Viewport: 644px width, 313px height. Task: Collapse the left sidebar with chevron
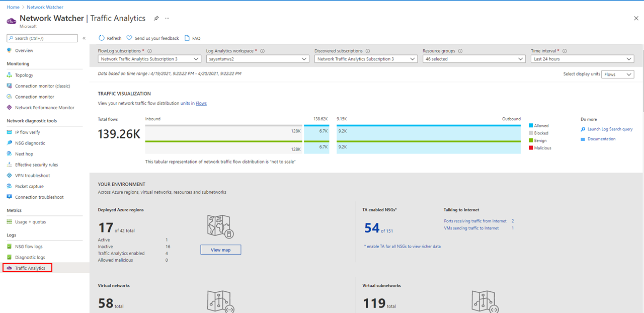pos(84,38)
